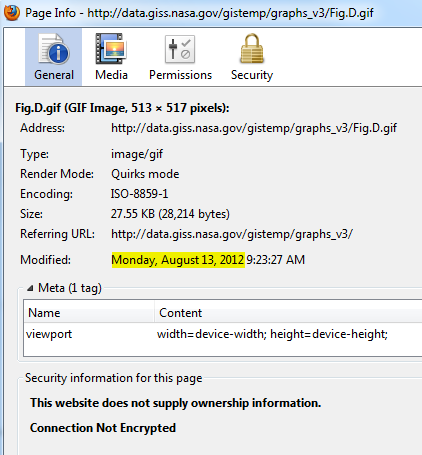Screen dimensions: 422x455
Task: Click the highlighted Modified date text
Action: (x=178, y=260)
